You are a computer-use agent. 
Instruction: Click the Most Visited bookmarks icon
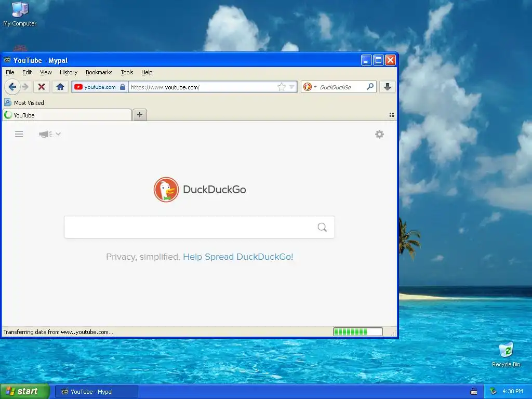tap(8, 102)
